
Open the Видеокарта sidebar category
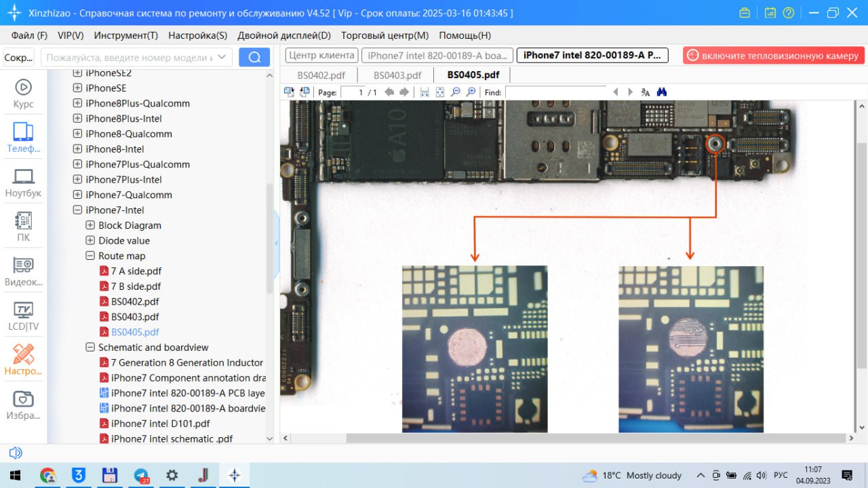pyautogui.click(x=24, y=271)
